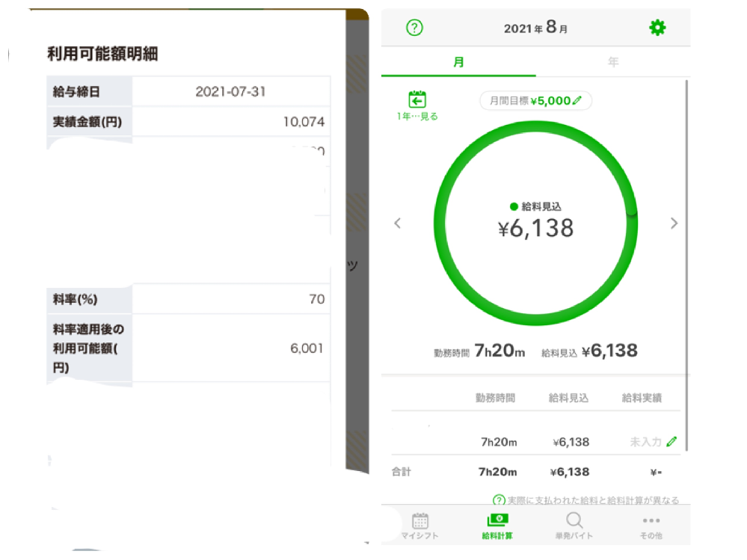Select the 給料計算 money icon
The width and height of the screenshot is (747, 560).
[497, 520]
